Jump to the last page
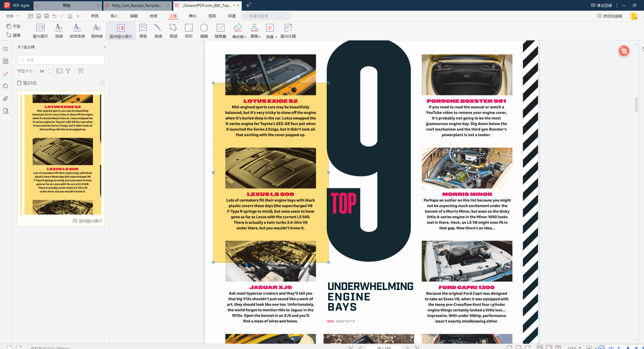This screenshot has height=349, width=644. click(x=417, y=347)
